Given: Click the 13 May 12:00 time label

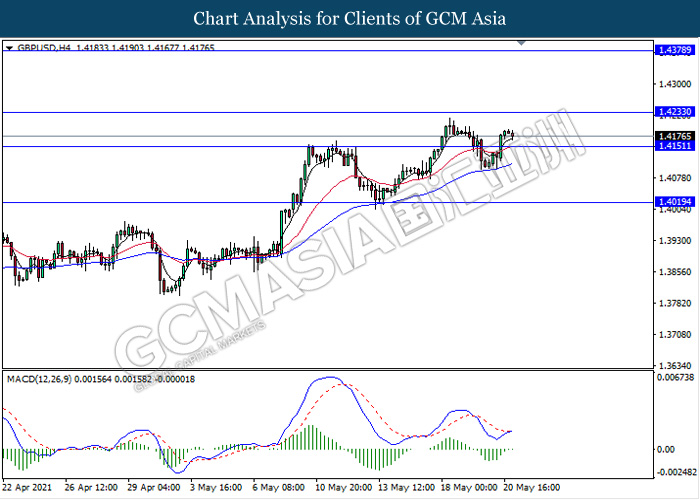Looking at the screenshot, I should tap(406, 488).
